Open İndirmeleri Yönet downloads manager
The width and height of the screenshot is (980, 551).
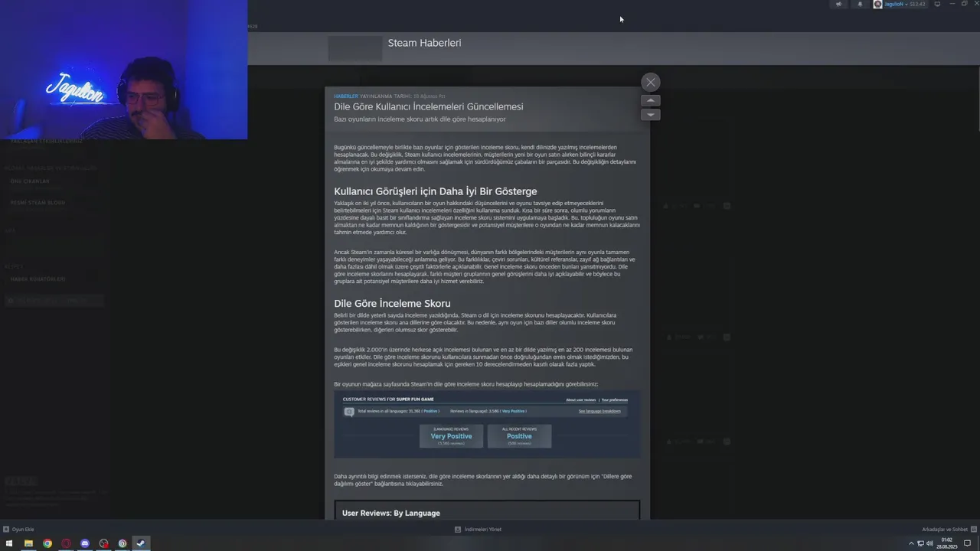click(x=479, y=530)
